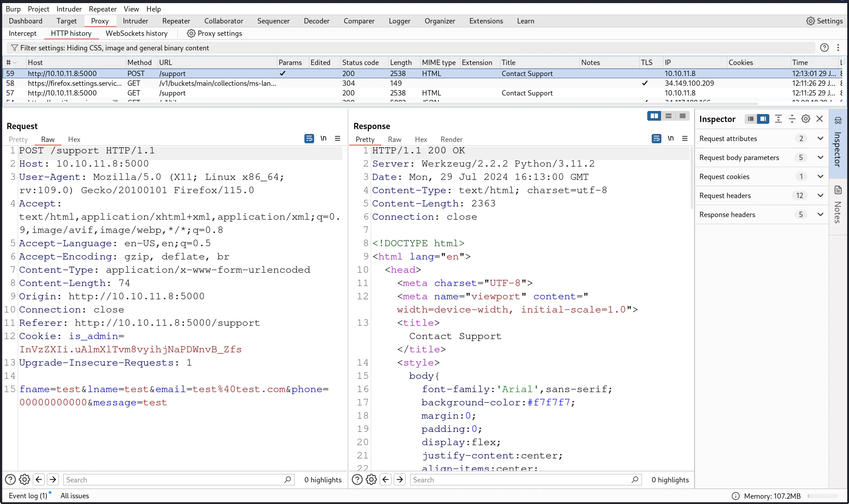The image size is (849, 504).
Task: Open Notes side panel icon
Action: point(838,190)
